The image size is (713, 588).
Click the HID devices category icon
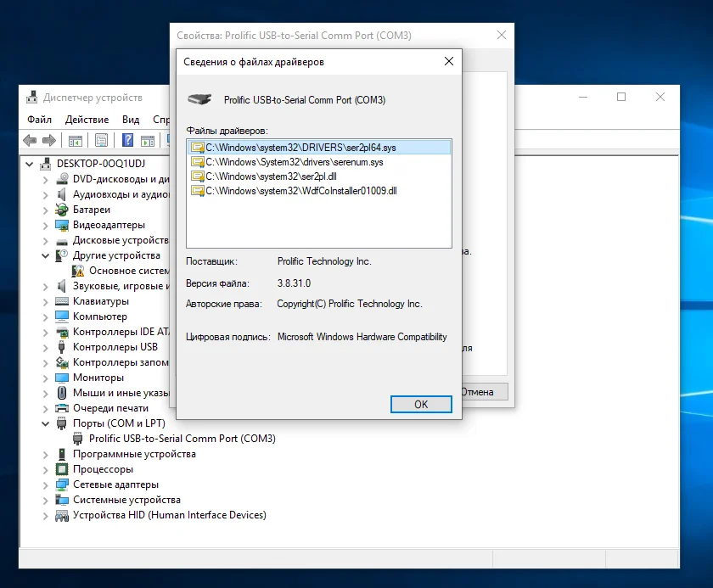62,515
